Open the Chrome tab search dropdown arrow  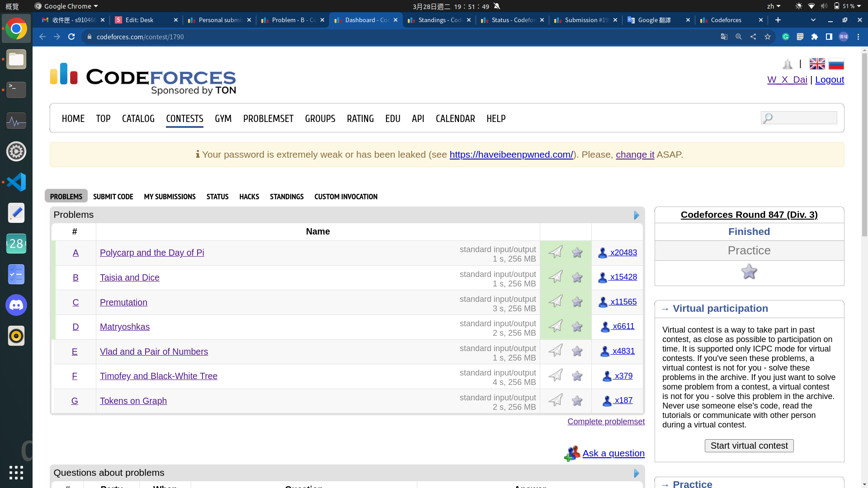click(x=813, y=20)
